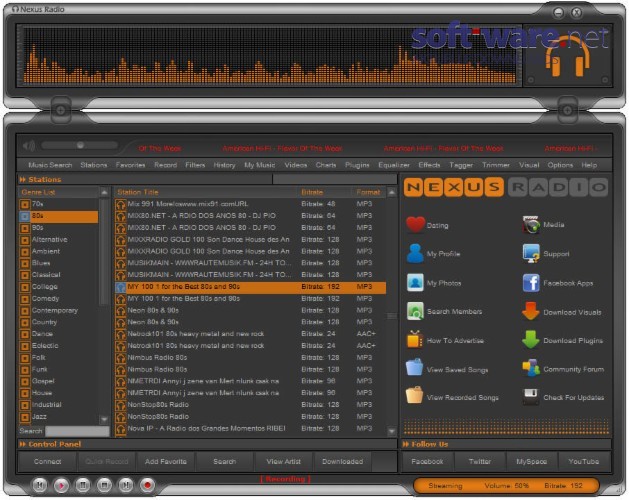This screenshot has height=500, width=629.
Task: Select the Nova IP station row
Action: (250, 429)
